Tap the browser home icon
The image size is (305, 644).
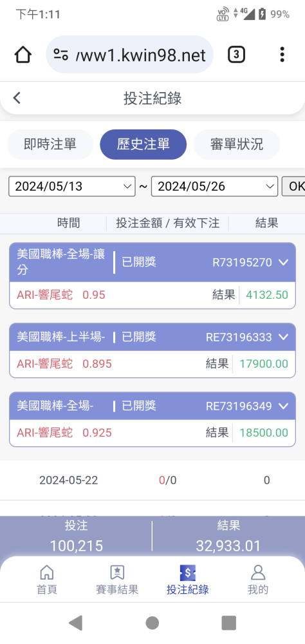[x=23, y=54]
